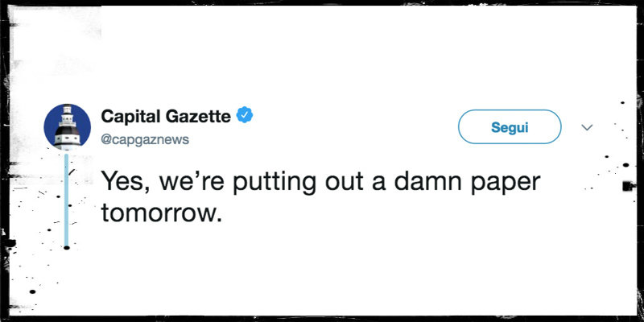
Task: Click the dot ending the thread line
Action: [x=67, y=247]
